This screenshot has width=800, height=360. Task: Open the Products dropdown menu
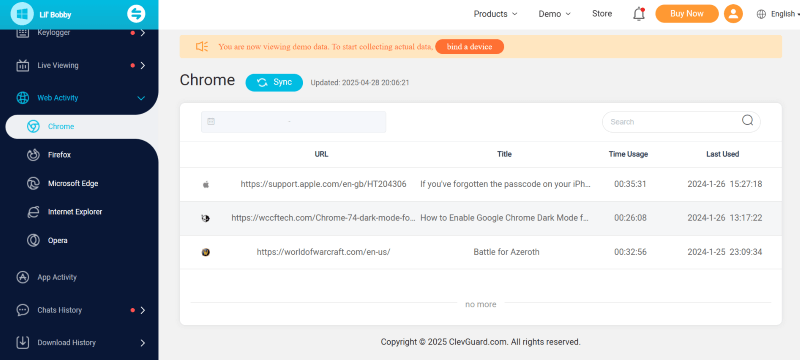pos(495,14)
